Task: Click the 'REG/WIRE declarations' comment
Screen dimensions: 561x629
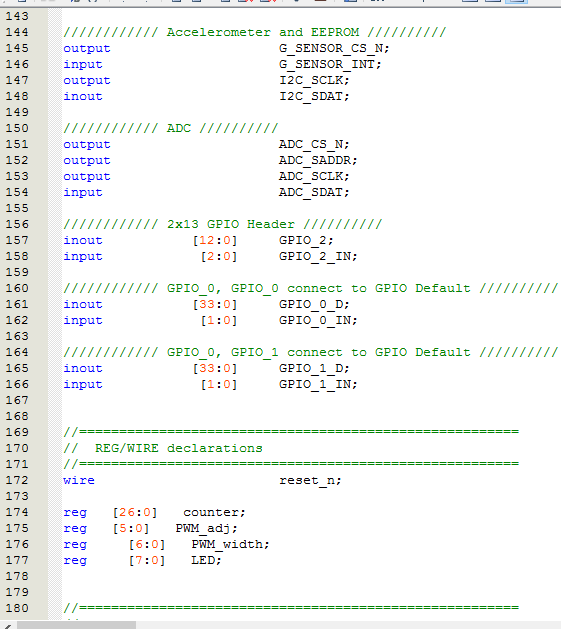Action: 163,448
